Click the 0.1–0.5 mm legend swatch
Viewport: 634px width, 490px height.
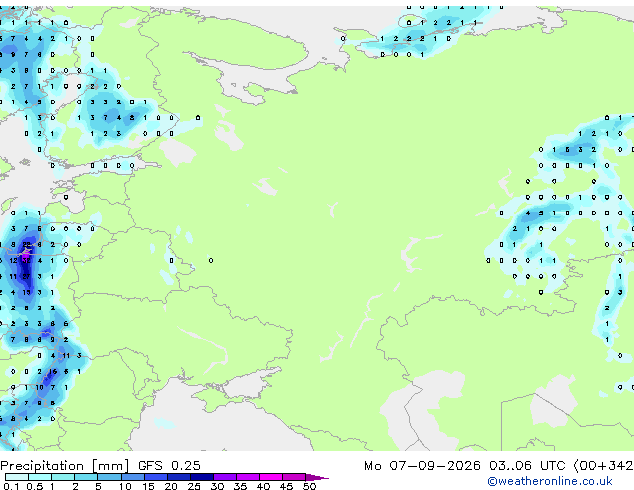pyautogui.click(x=17, y=477)
